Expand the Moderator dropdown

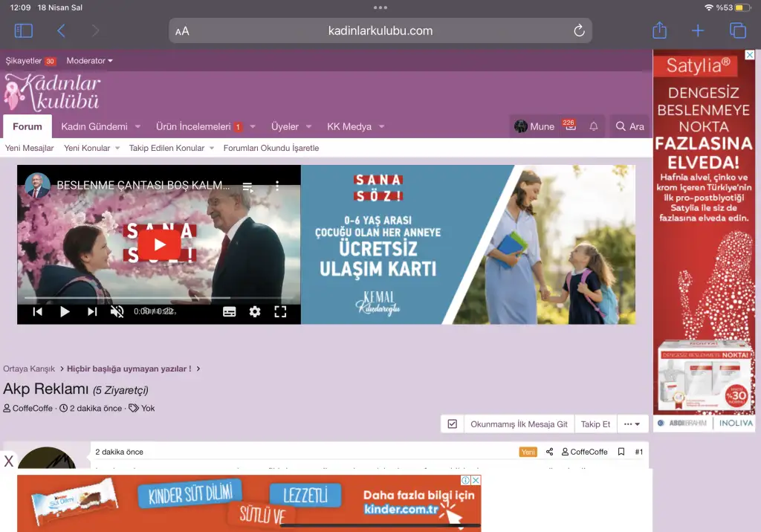90,61
